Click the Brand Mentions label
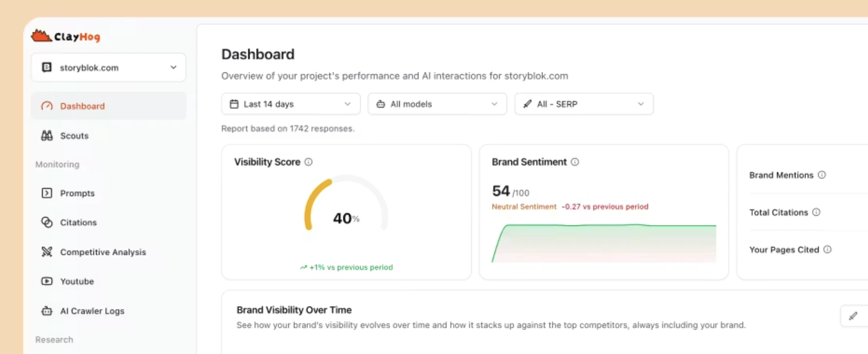 tap(781, 175)
